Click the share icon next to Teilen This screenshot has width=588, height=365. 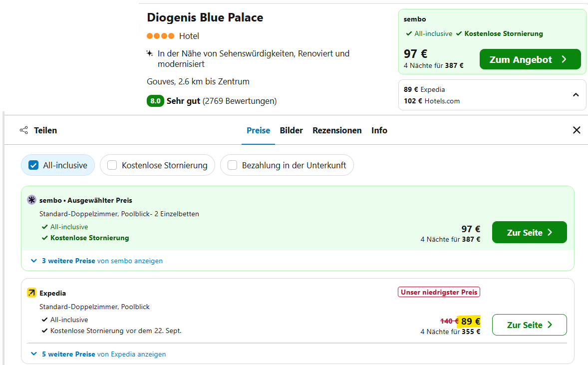(23, 130)
